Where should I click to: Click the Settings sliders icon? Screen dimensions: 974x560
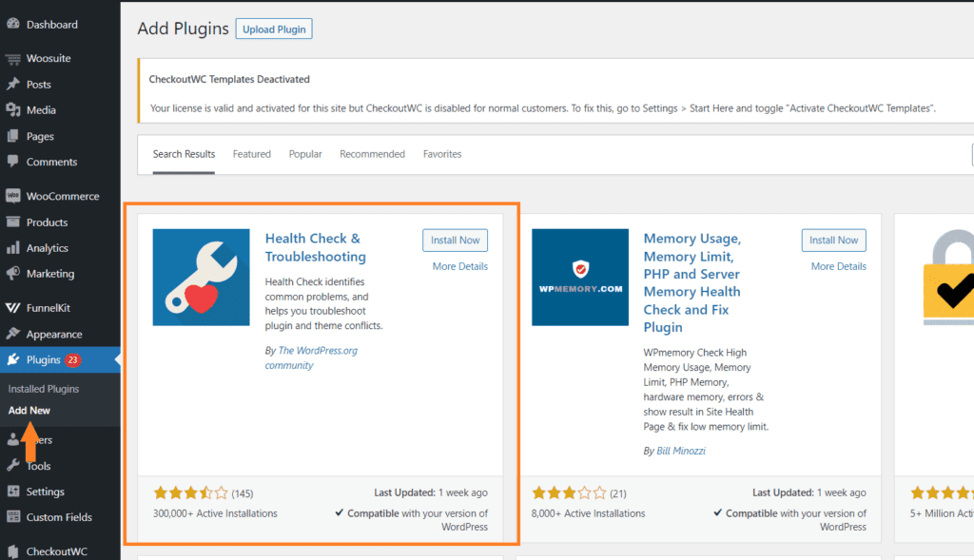click(13, 492)
